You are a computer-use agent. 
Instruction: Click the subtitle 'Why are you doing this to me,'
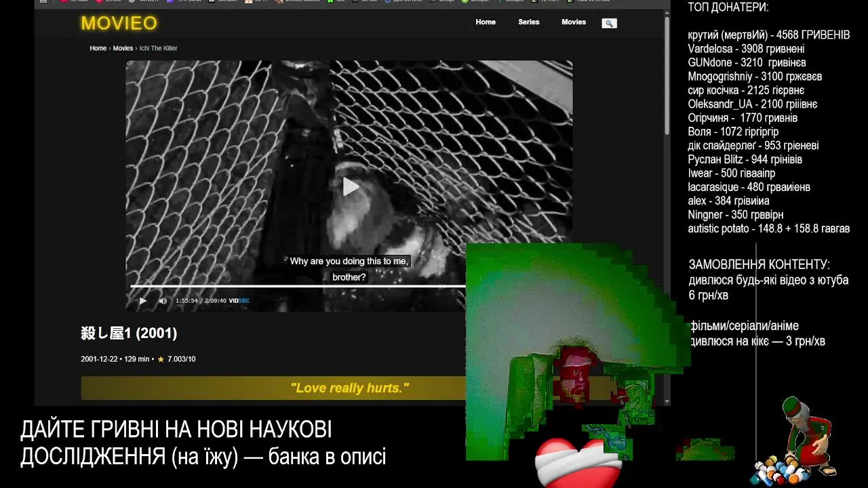(x=350, y=261)
